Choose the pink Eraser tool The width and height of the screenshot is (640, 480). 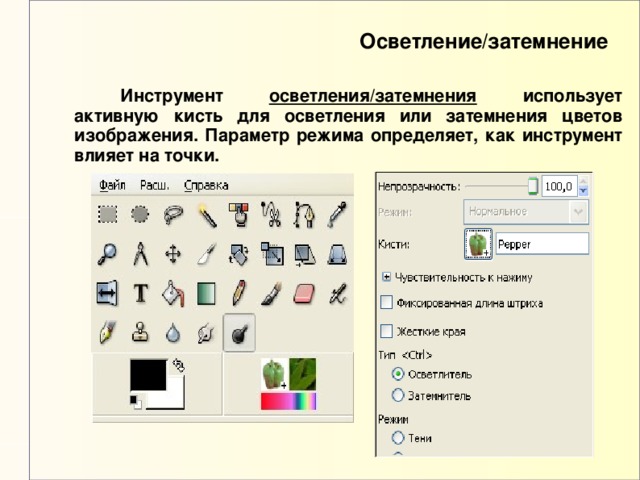(304, 294)
